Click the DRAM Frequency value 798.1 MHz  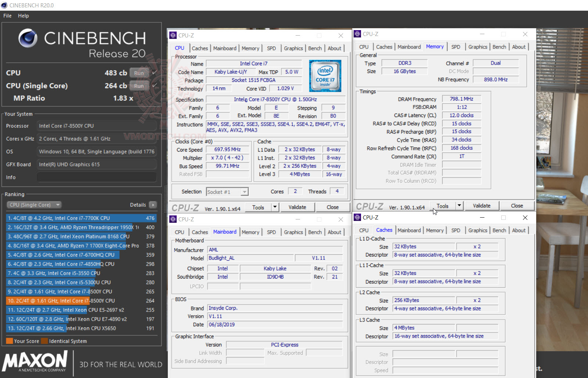point(462,99)
